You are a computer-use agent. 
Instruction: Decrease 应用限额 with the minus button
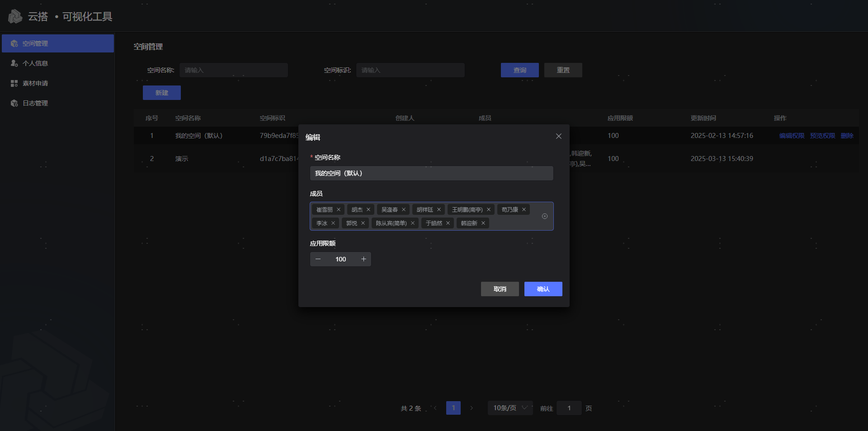(318, 260)
